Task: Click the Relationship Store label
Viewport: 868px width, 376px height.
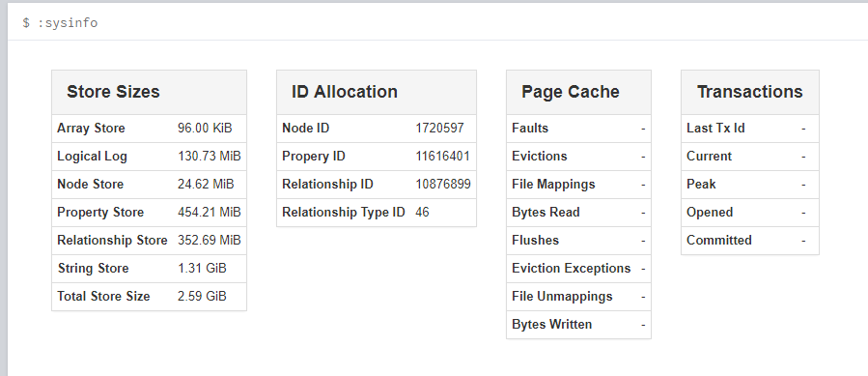Action: coord(112,240)
